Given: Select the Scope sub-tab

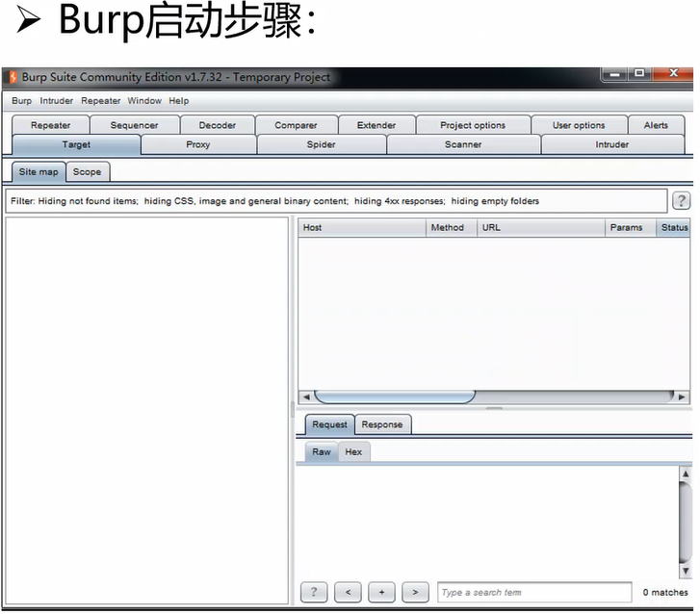Looking at the screenshot, I should click(87, 172).
